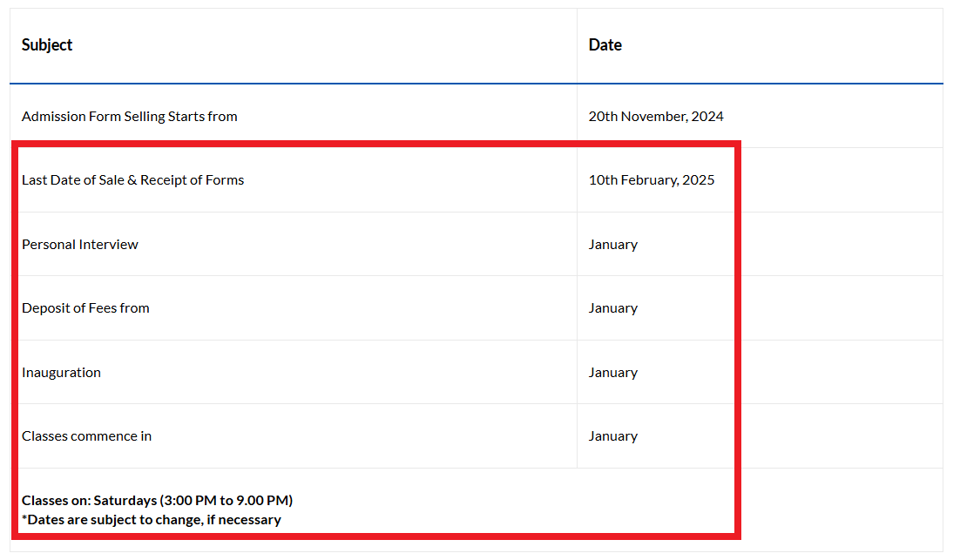Select the Personal Interview row label
Screen dimensions: 960x560
[79, 244]
